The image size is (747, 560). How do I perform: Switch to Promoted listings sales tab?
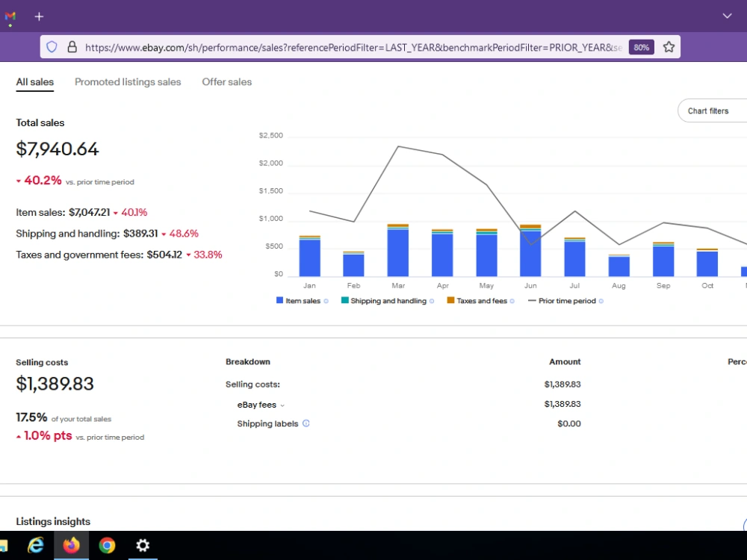point(128,82)
